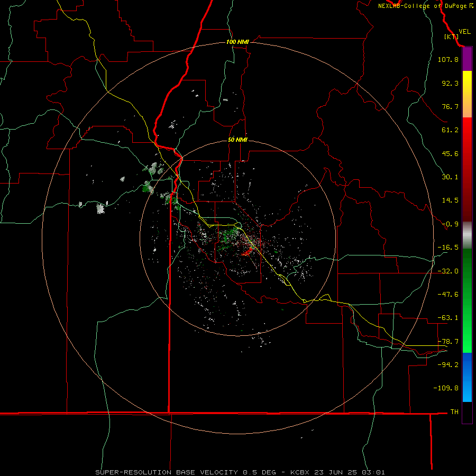Select the red segment of the velocity scale
The image size is (476, 476).
[x=467, y=169]
